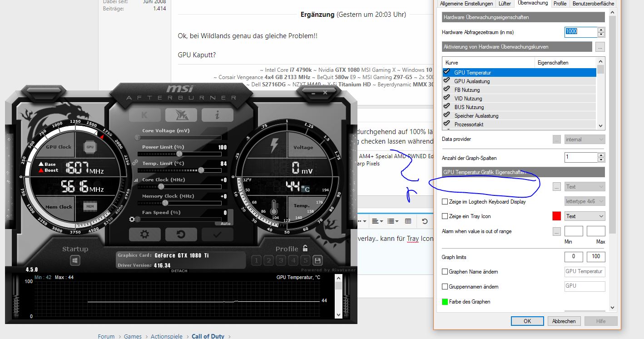The height and width of the screenshot is (339, 644).
Task: Enable Zeige im Logitech Keyboard Display
Action: pyautogui.click(x=445, y=201)
